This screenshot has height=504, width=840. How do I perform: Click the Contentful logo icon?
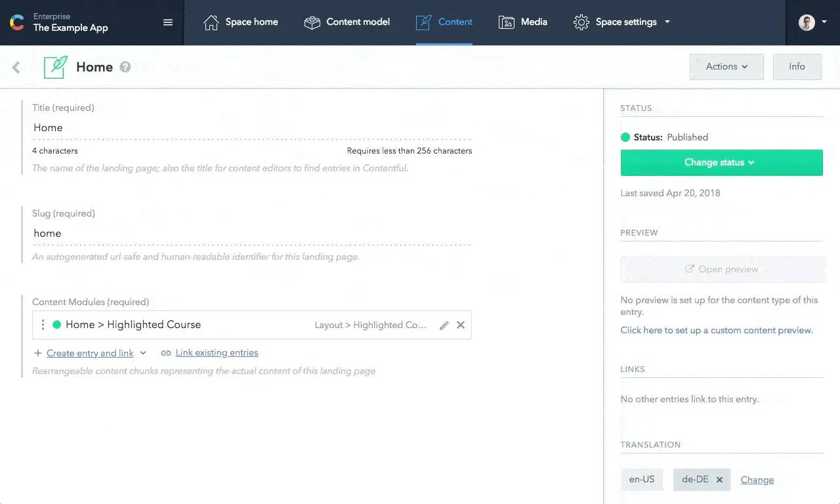(17, 22)
